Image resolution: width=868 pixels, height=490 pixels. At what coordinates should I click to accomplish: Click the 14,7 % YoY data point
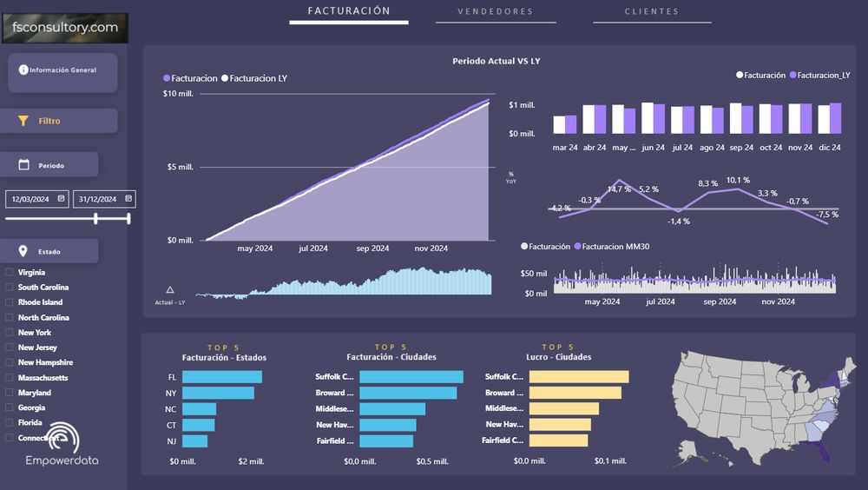(619, 180)
